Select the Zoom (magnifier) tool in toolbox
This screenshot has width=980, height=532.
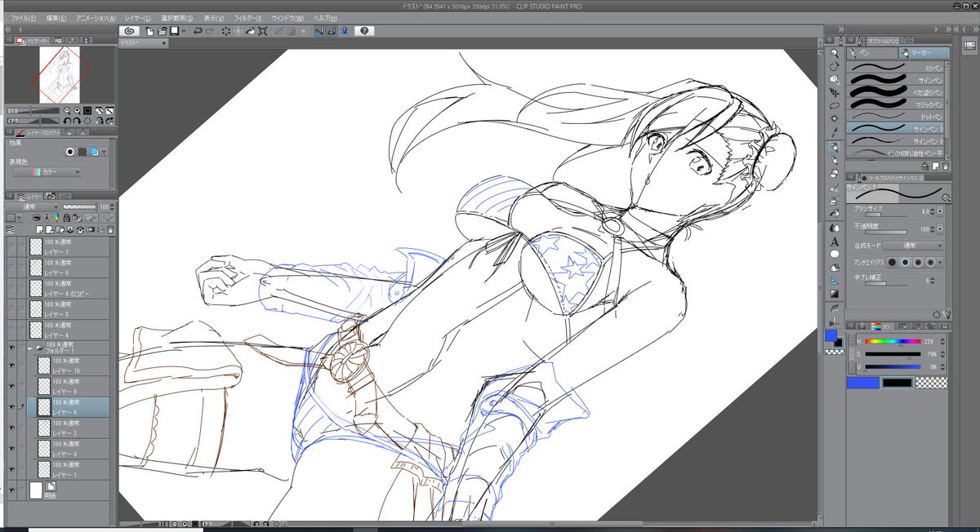(834, 52)
